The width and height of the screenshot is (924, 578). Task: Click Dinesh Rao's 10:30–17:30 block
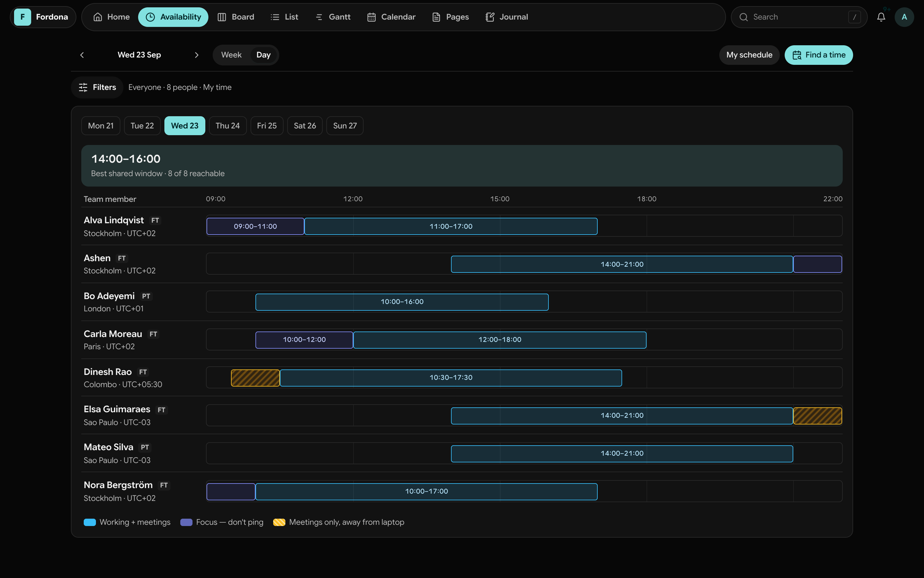click(451, 378)
